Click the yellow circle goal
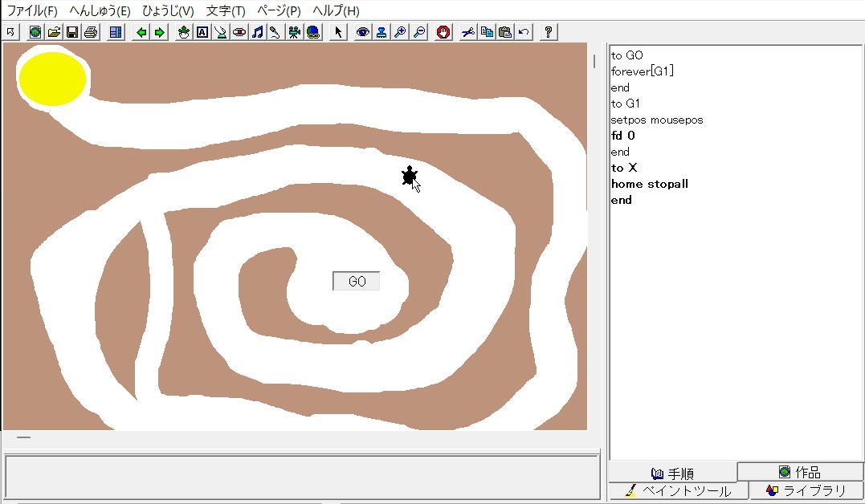This screenshot has width=865, height=504. click(x=52, y=79)
